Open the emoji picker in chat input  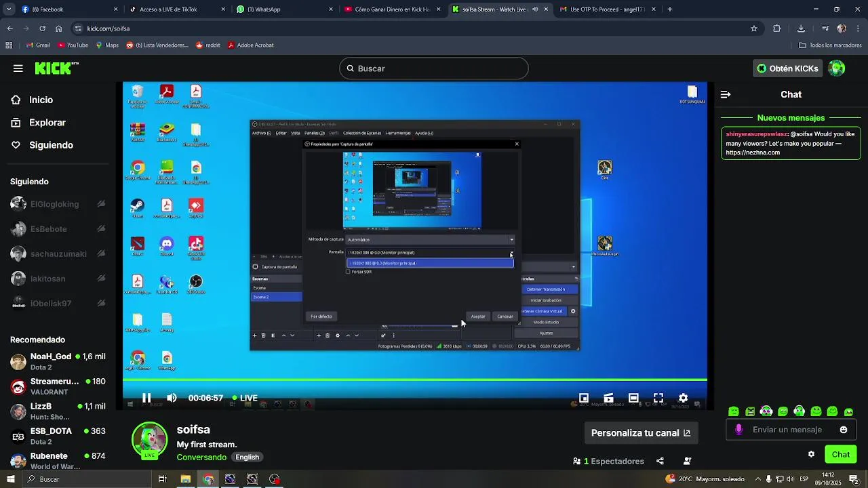(x=844, y=430)
